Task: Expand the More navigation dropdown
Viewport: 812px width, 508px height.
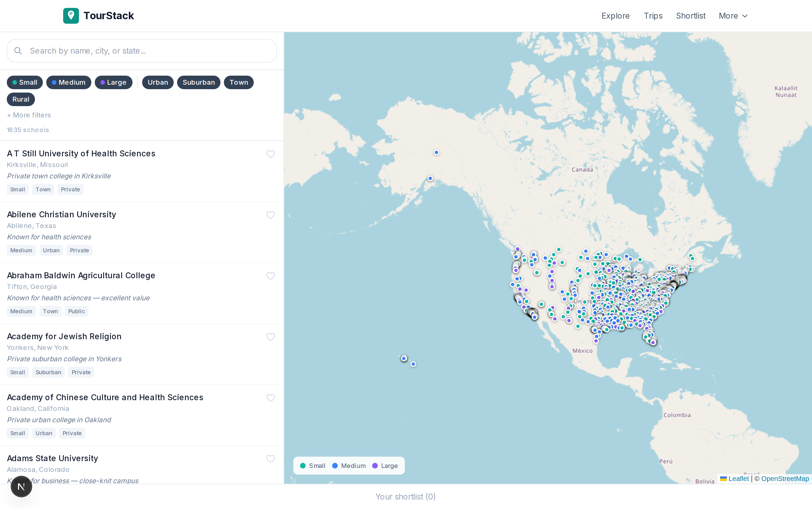Action: click(x=733, y=16)
